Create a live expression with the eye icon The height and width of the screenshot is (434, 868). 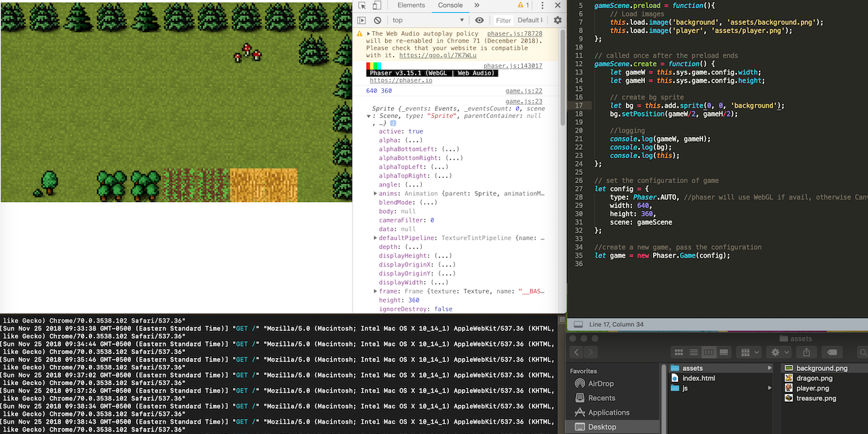(x=479, y=20)
